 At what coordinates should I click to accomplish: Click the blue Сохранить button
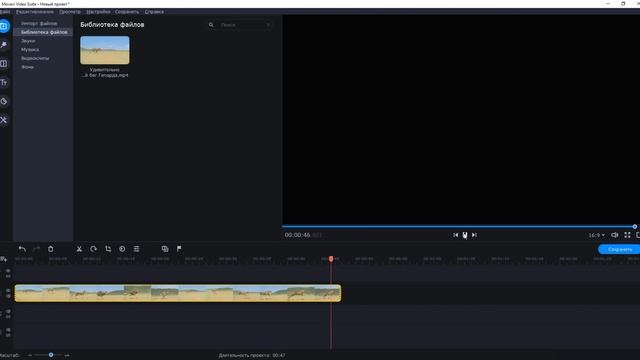(619, 249)
